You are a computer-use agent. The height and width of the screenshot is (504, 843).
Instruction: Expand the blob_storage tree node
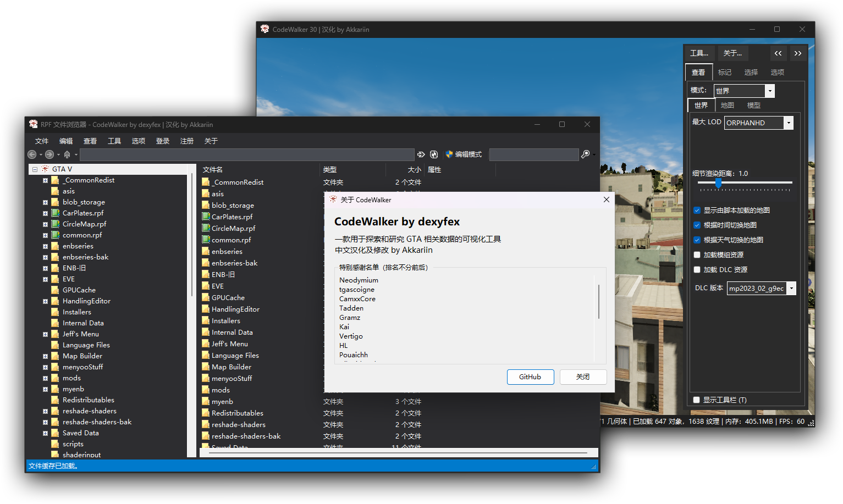tap(45, 202)
